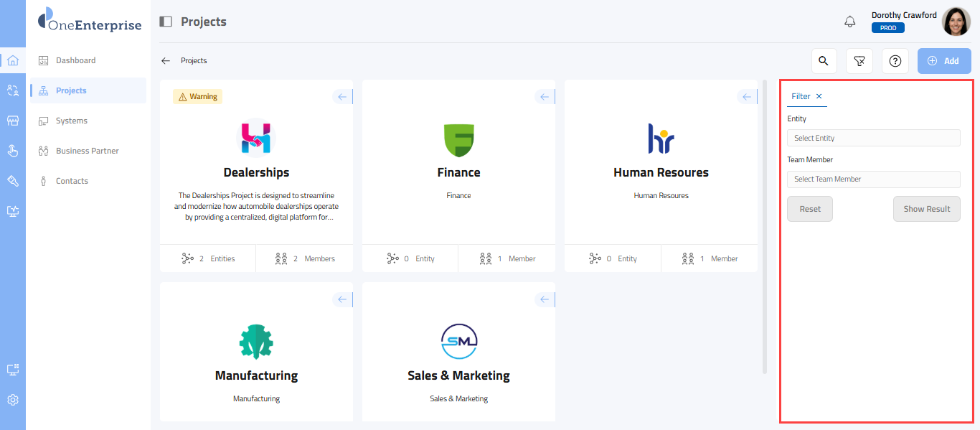Viewport: 980px width, 430px height.
Task: Open settings gear in left rail
Action: [13, 400]
